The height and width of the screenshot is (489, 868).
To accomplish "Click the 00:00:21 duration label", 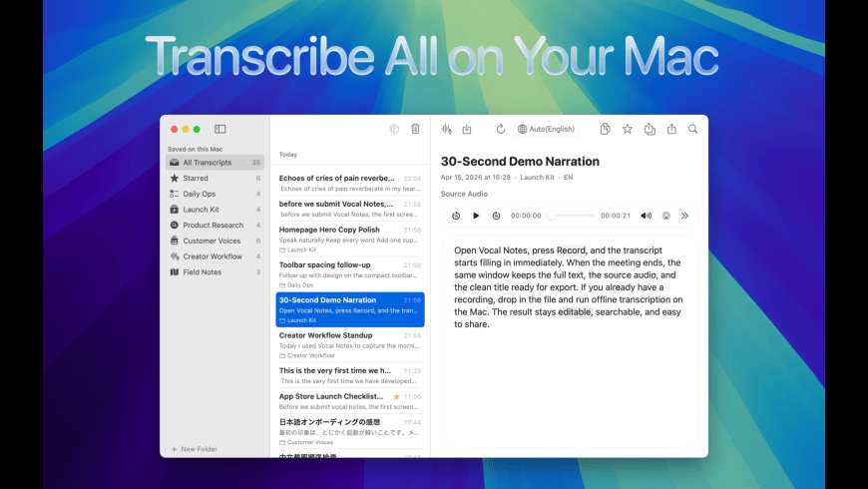I will tap(616, 216).
